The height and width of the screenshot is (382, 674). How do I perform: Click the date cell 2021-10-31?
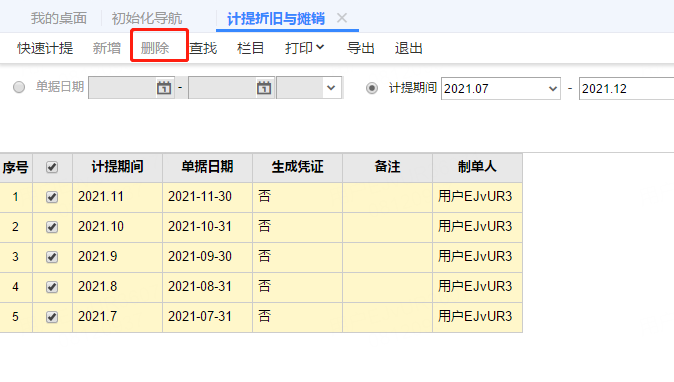[x=207, y=227]
